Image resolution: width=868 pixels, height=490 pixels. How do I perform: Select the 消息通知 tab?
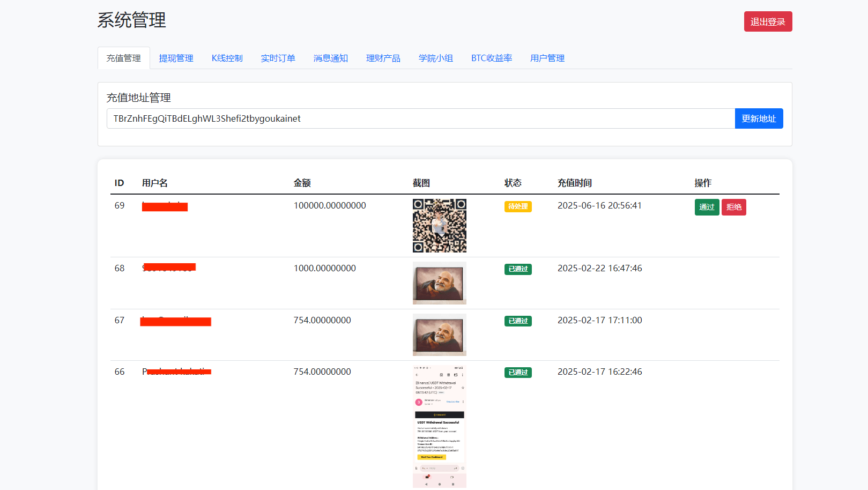330,58
